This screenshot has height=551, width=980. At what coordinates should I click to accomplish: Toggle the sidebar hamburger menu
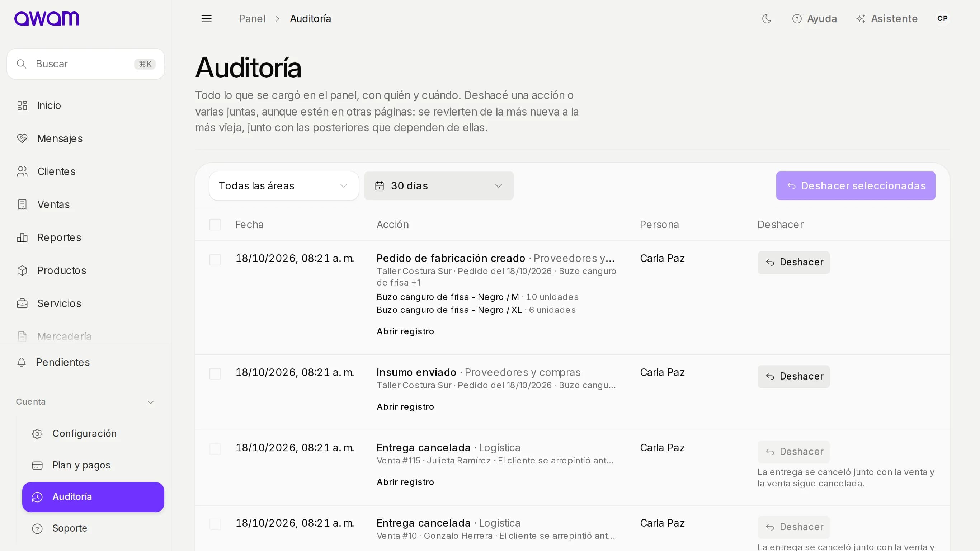(x=207, y=19)
